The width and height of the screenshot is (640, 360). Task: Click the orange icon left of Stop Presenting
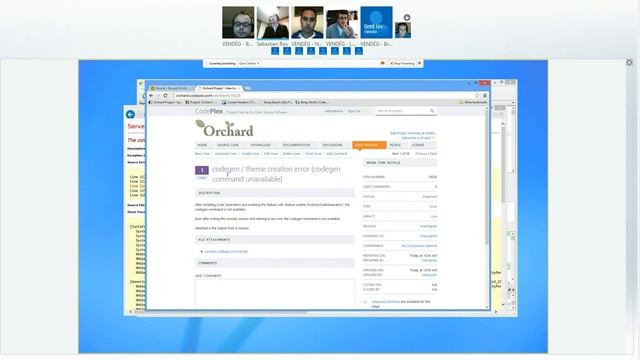pyautogui.click(x=382, y=63)
